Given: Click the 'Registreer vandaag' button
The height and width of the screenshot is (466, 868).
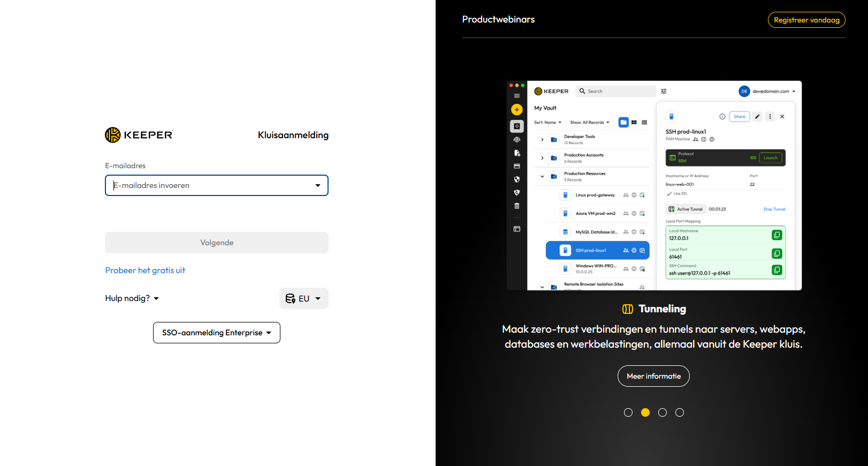Looking at the screenshot, I should click(x=806, y=20).
